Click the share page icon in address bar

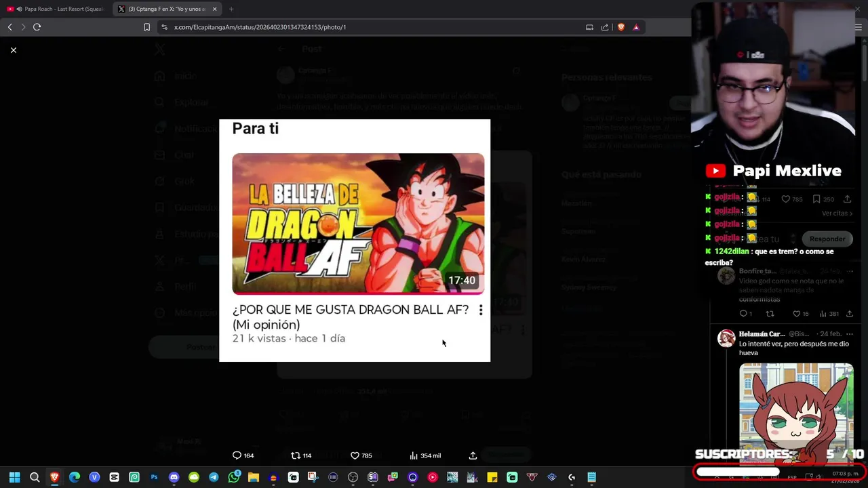[x=605, y=27]
